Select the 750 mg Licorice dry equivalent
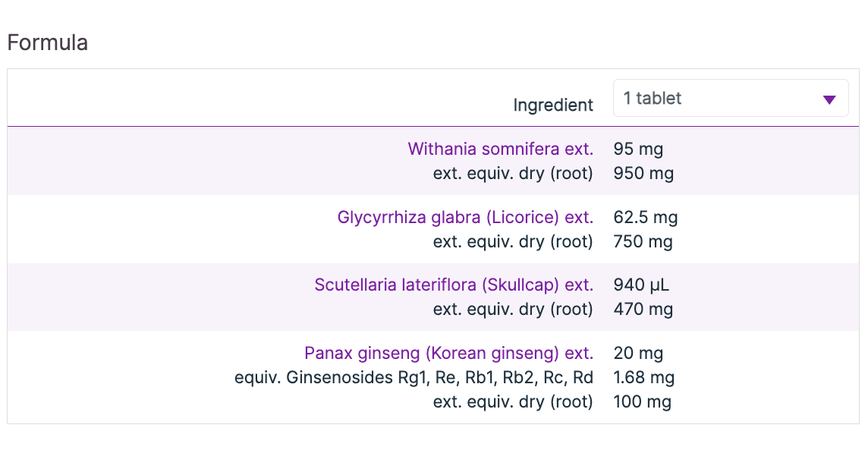The height and width of the screenshot is (469, 868). pyautogui.click(x=643, y=242)
